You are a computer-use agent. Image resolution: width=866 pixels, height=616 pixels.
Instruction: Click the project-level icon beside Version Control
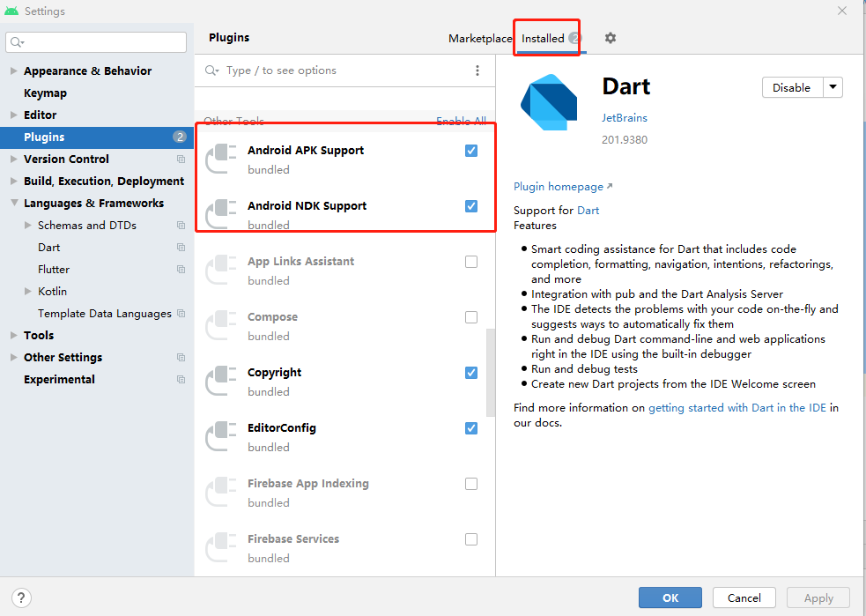click(181, 160)
